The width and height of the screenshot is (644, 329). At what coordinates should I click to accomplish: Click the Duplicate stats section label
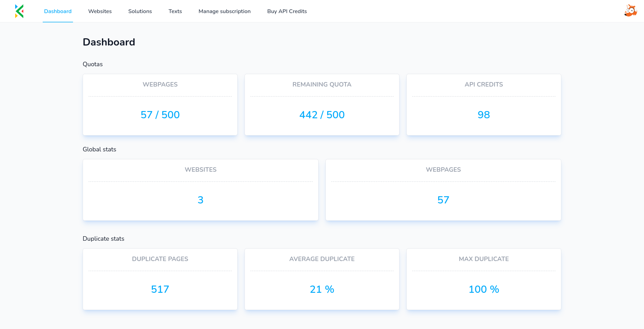(x=103, y=239)
